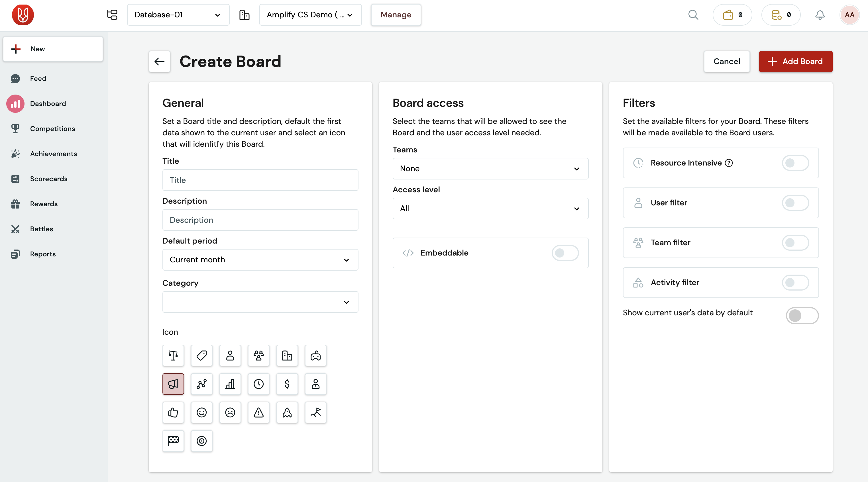Click the database hierarchy icon in header
Image resolution: width=868 pixels, height=482 pixels.
[112, 15]
